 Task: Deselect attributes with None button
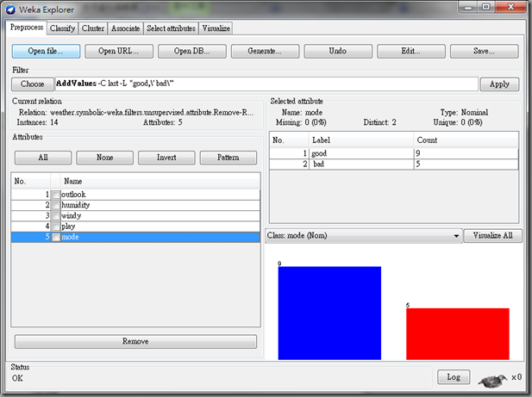coord(105,158)
